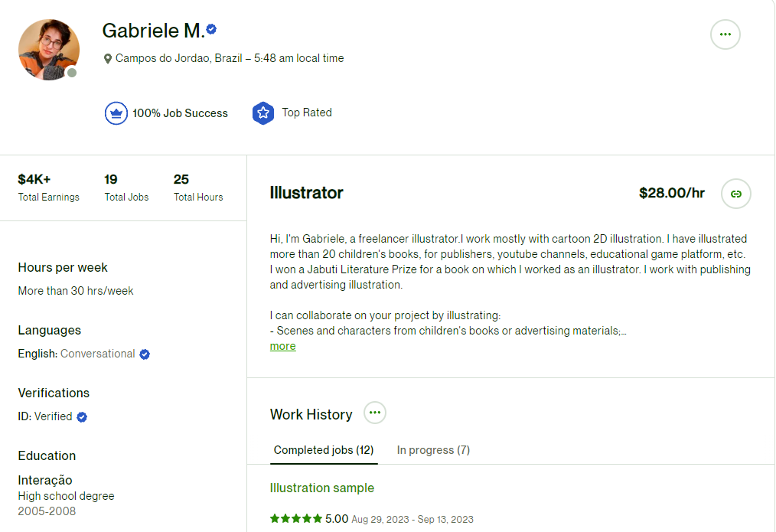Copy the profile link via chain icon
This screenshot has width=776, height=532.
(x=736, y=194)
